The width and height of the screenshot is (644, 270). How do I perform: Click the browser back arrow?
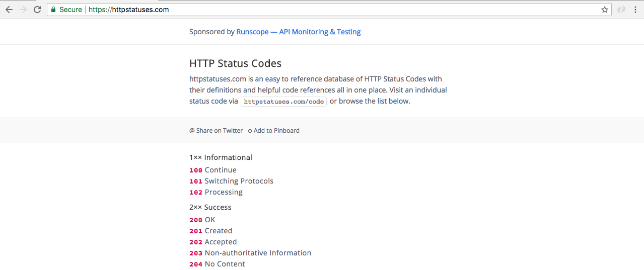click(x=9, y=10)
